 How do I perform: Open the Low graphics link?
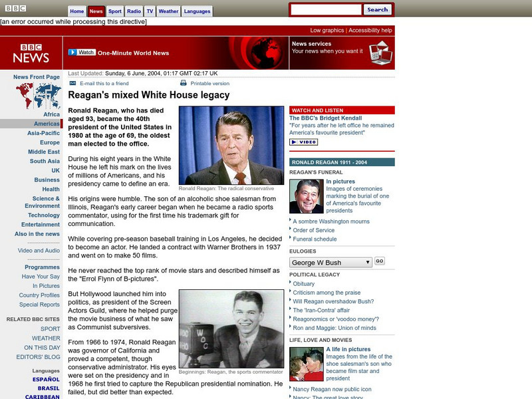pos(327,30)
